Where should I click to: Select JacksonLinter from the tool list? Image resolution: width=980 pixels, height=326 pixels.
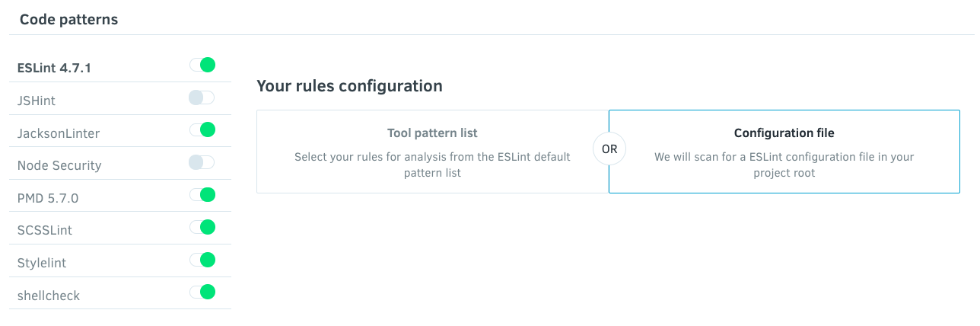click(59, 133)
